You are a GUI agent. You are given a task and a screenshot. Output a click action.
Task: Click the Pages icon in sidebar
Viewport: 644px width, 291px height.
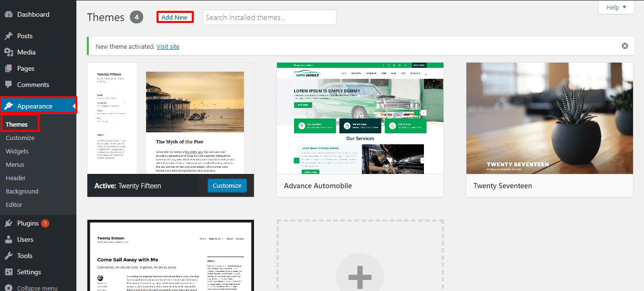pos(9,68)
